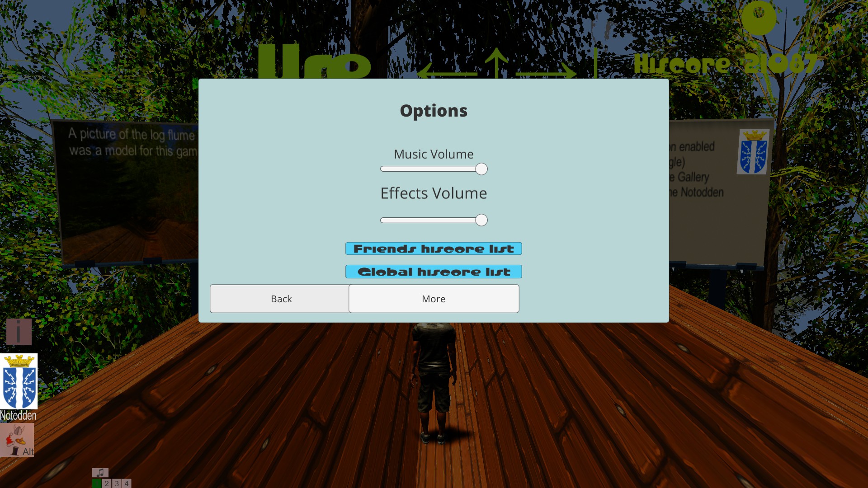Select the Notodden coat of arms icon
This screenshot has width=868, height=488.
coord(19,387)
